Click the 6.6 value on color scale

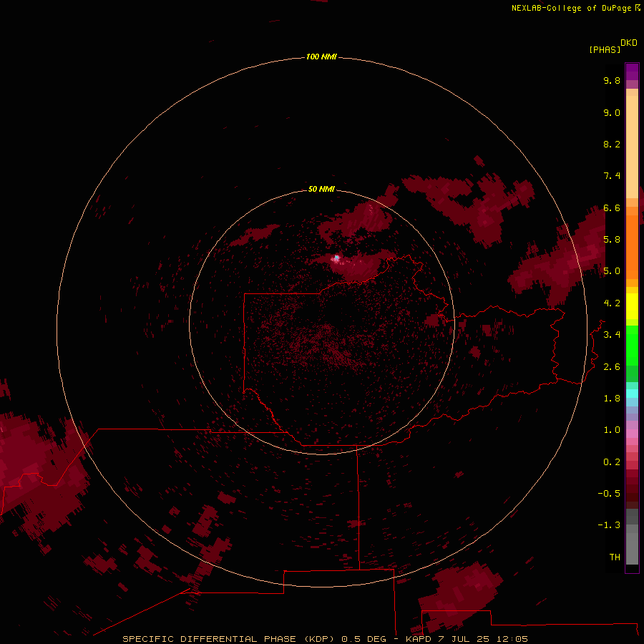pyautogui.click(x=612, y=208)
